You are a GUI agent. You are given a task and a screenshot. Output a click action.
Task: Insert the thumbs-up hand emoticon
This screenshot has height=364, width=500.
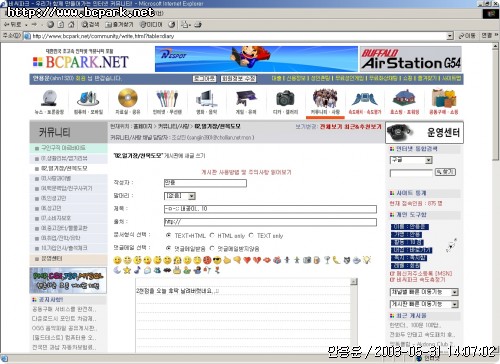[x=227, y=260]
